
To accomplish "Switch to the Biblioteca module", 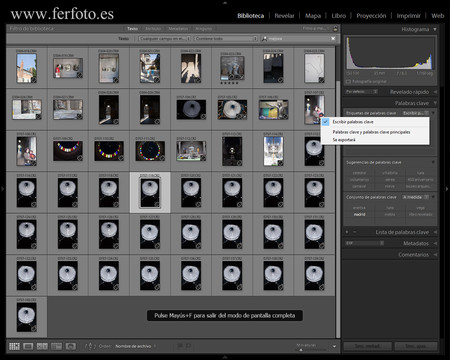I will click(x=251, y=16).
